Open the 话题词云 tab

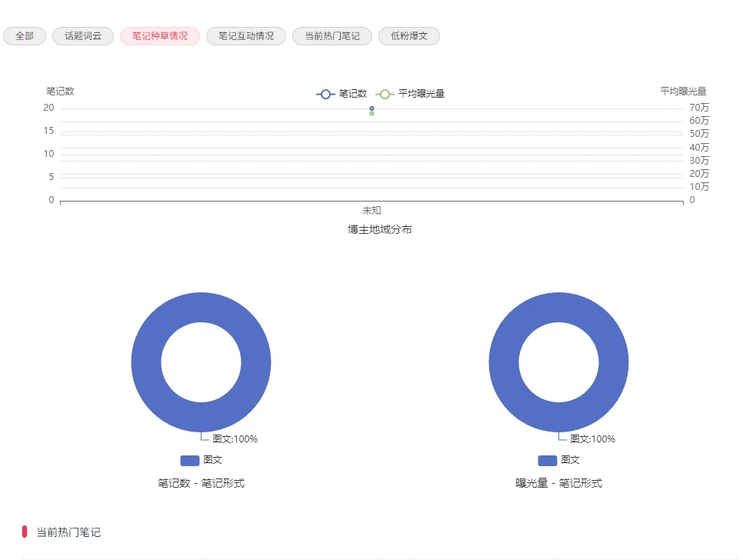(82, 35)
